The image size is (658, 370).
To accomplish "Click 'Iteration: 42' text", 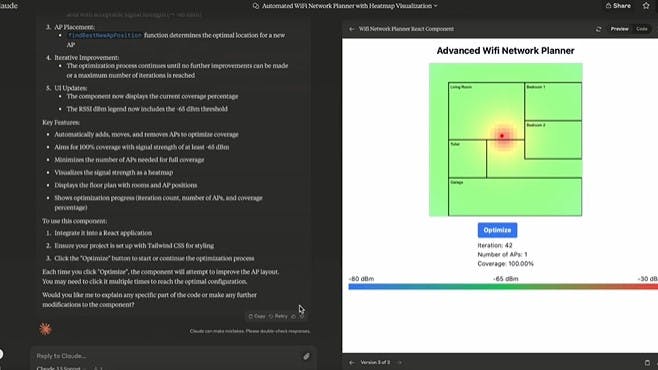I will (x=495, y=245).
